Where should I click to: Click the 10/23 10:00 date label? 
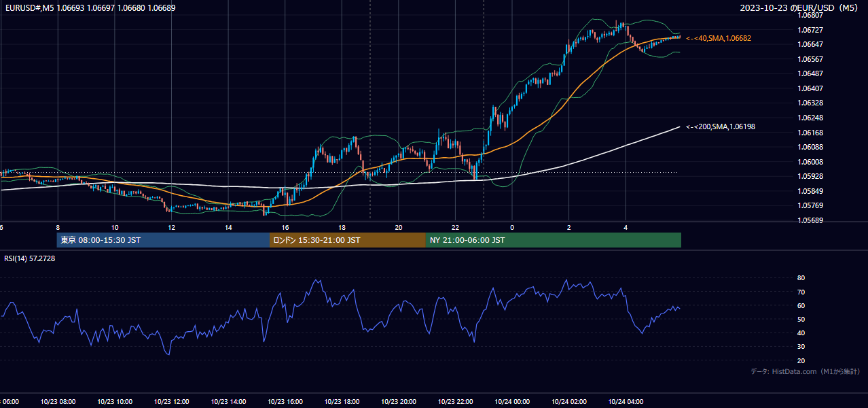point(115,402)
